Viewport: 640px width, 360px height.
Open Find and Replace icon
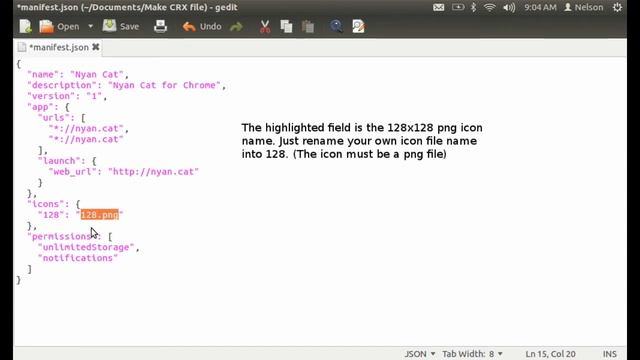tap(358, 27)
